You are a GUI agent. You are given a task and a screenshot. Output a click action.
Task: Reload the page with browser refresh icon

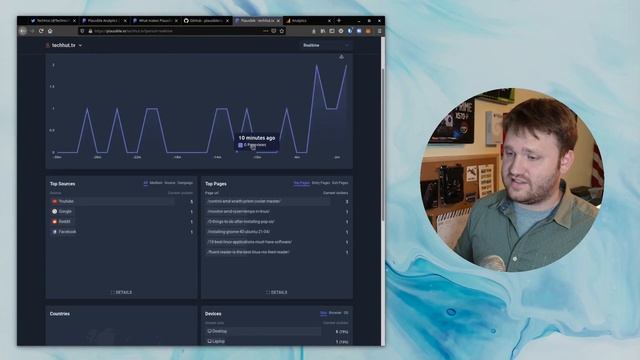pos(41,31)
